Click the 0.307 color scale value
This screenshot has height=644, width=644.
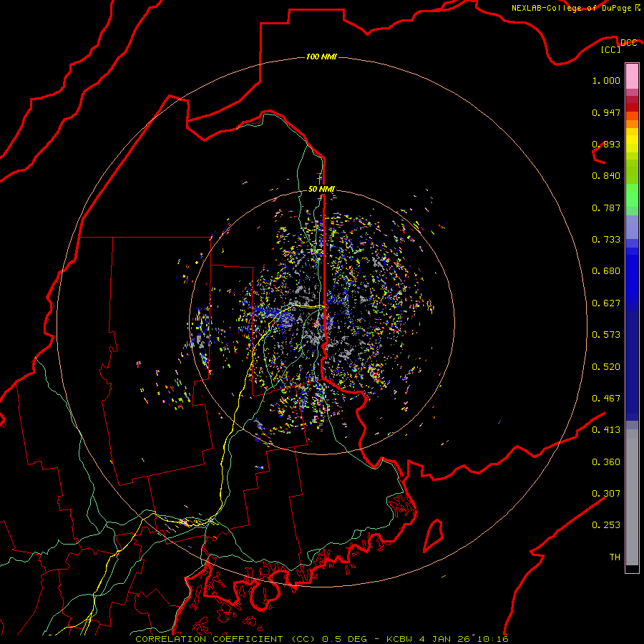tap(606, 494)
